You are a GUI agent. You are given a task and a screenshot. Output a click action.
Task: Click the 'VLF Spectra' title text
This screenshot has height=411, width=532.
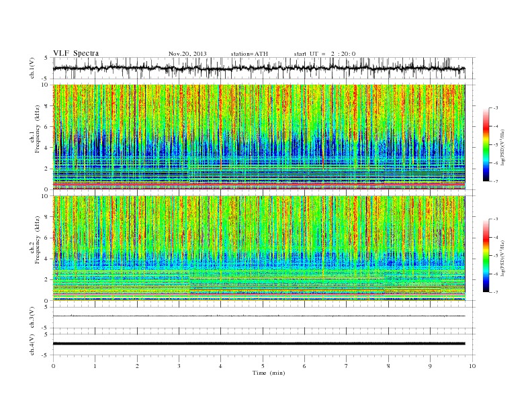pyautogui.click(x=76, y=53)
